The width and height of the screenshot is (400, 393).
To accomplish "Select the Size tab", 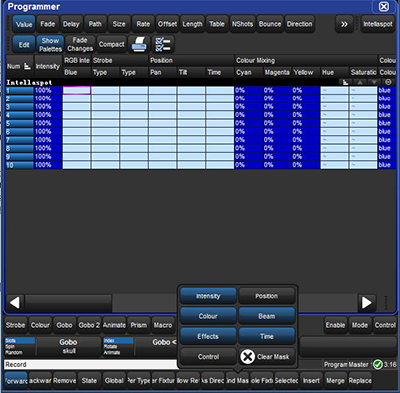I will click(119, 24).
